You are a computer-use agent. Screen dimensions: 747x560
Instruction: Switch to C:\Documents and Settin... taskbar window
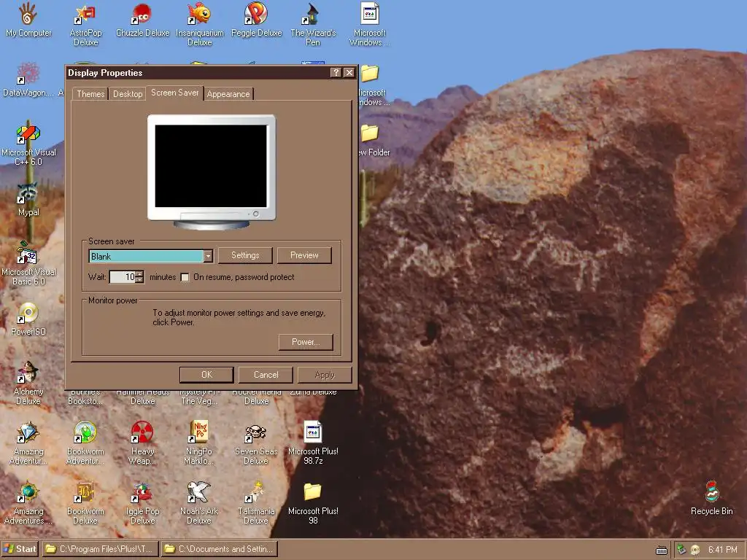[220, 549]
